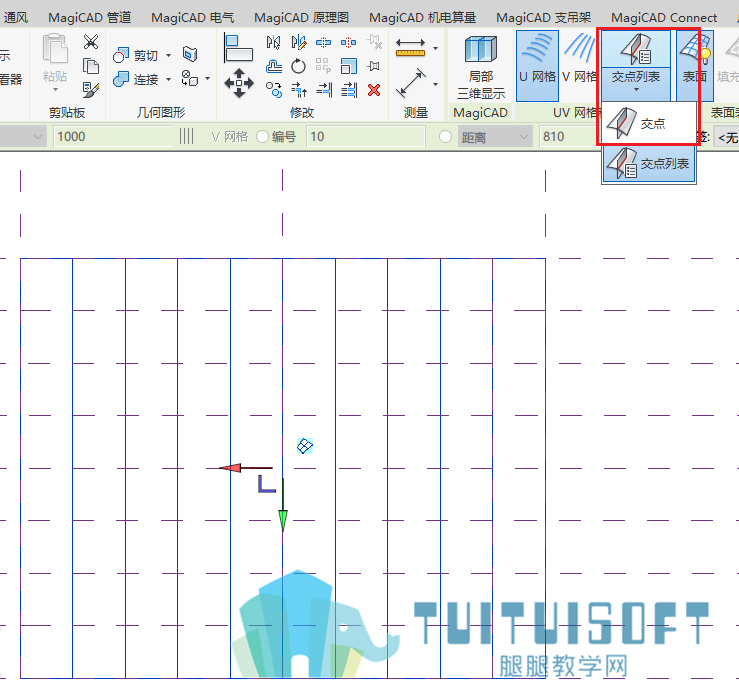Select the Rotate tool
This screenshot has height=695, width=739.
coord(298,66)
